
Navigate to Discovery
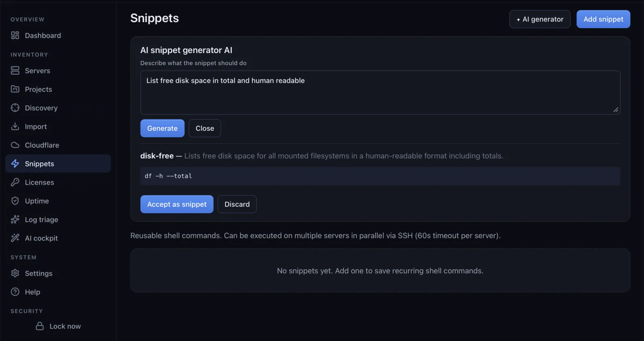[x=58, y=107]
